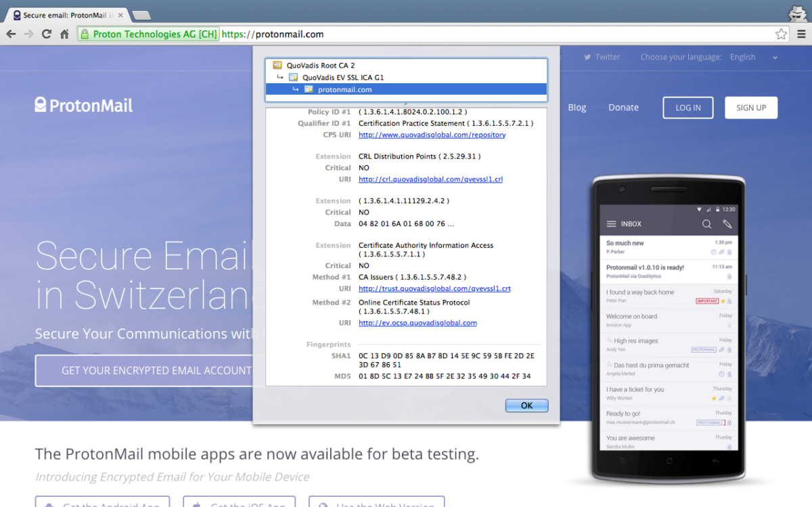Click the SIGN UP button

coord(751,108)
